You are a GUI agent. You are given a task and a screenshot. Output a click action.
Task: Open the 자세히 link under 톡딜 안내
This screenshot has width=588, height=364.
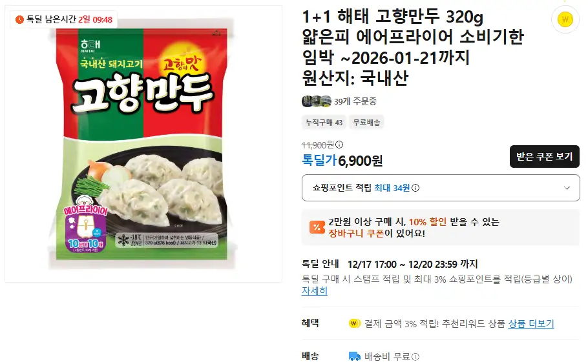click(x=315, y=290)
